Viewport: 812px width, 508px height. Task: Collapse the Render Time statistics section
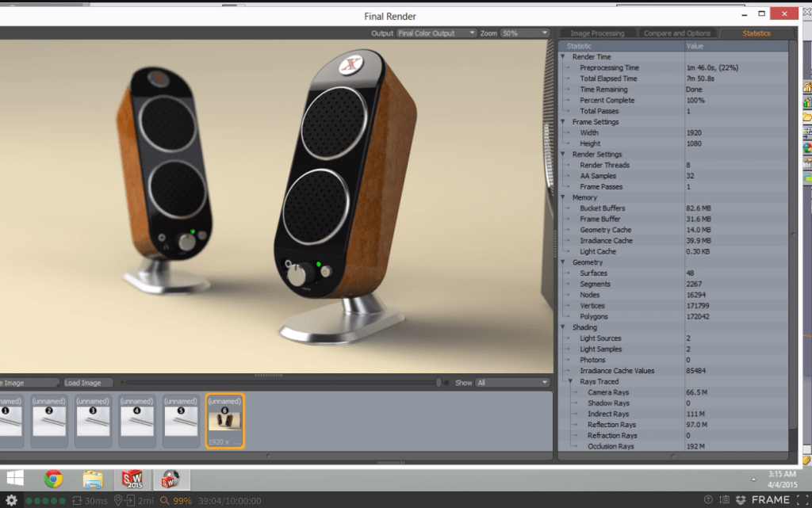[564, 57]
